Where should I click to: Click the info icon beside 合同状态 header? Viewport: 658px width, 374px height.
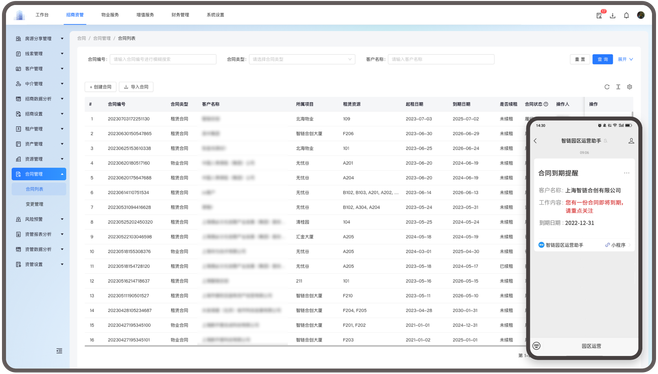point(546,104)
